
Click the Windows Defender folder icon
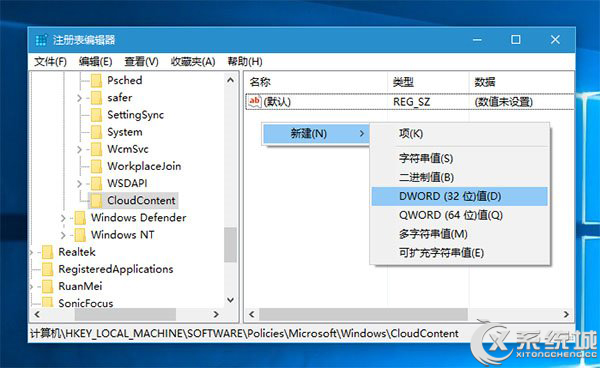click(x=80, y=218)
